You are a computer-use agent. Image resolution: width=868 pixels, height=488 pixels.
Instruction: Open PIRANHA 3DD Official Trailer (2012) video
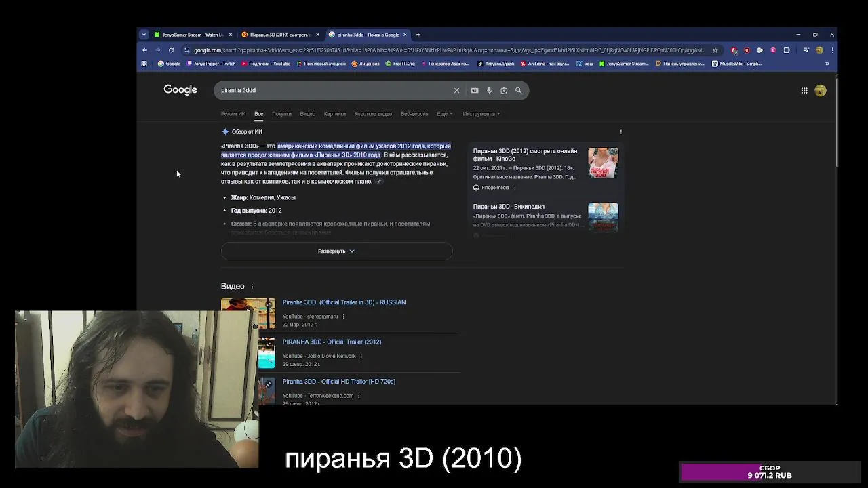tap(332, 342)
